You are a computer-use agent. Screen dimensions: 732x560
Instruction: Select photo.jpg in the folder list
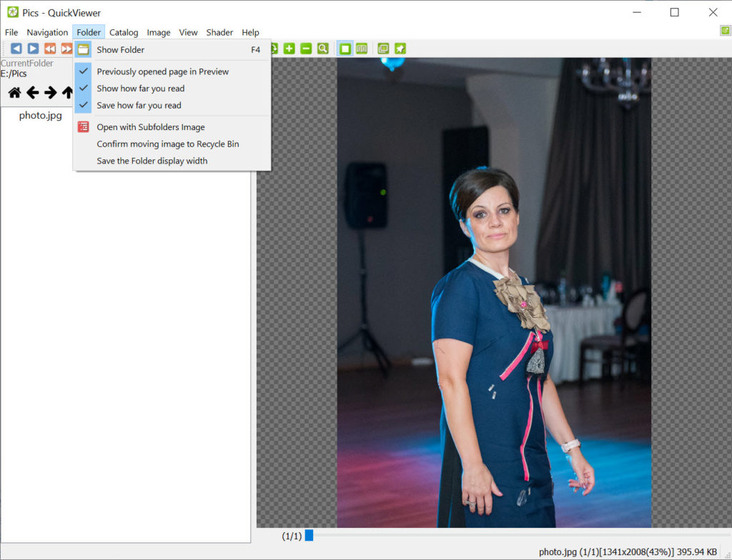click(x=40, y=115)
